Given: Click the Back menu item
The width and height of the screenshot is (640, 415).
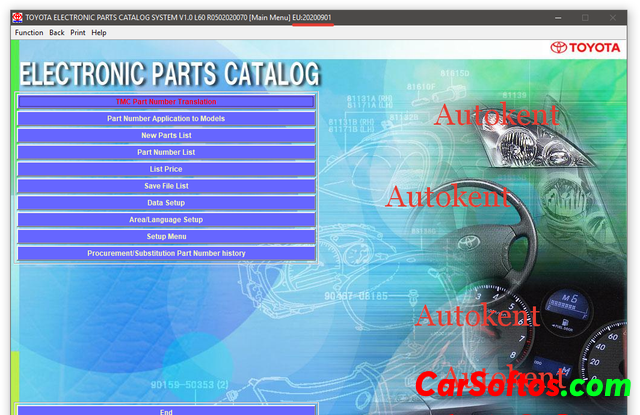Looking at the screenshot, I should click(56, 33).
